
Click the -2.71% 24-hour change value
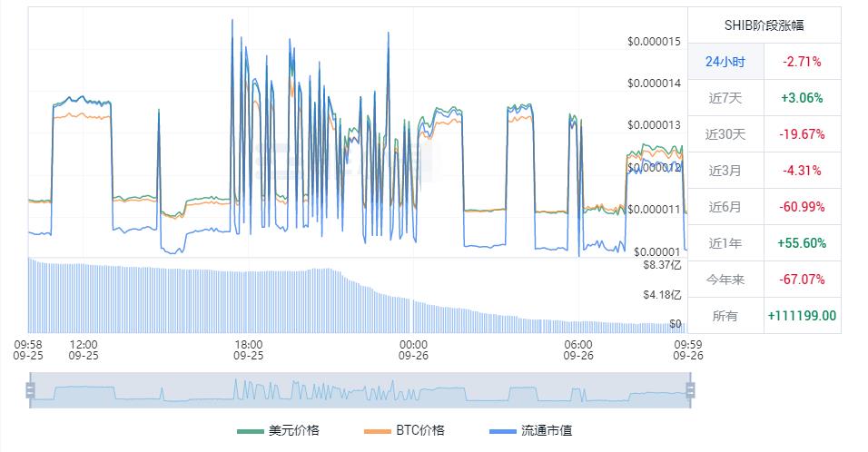tap(801, 62)
